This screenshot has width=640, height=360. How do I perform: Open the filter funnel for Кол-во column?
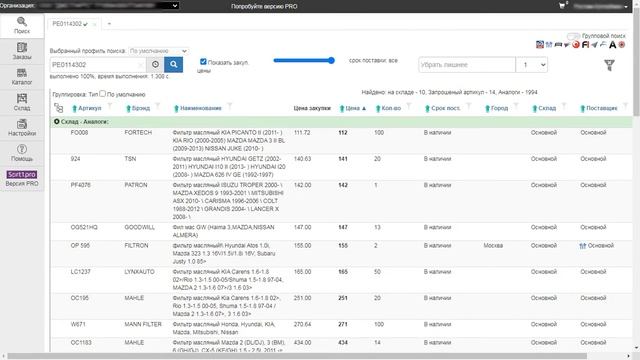pyautogui.click(x=409, y=107)
